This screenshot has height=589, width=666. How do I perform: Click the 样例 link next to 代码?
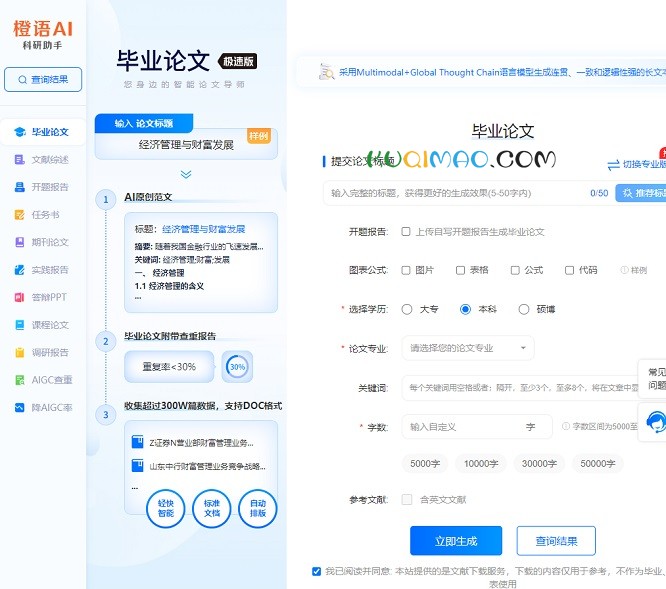[x=639, y=270]
